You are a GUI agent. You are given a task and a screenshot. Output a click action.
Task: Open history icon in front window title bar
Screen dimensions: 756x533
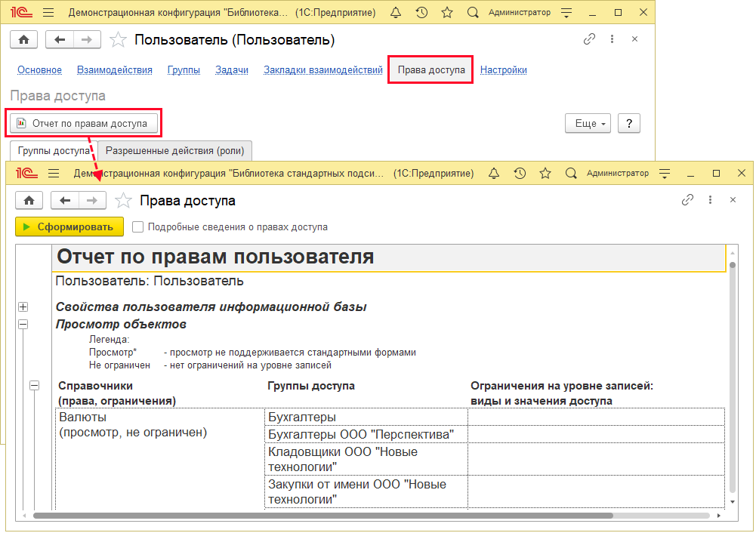(x=520, y=173)
